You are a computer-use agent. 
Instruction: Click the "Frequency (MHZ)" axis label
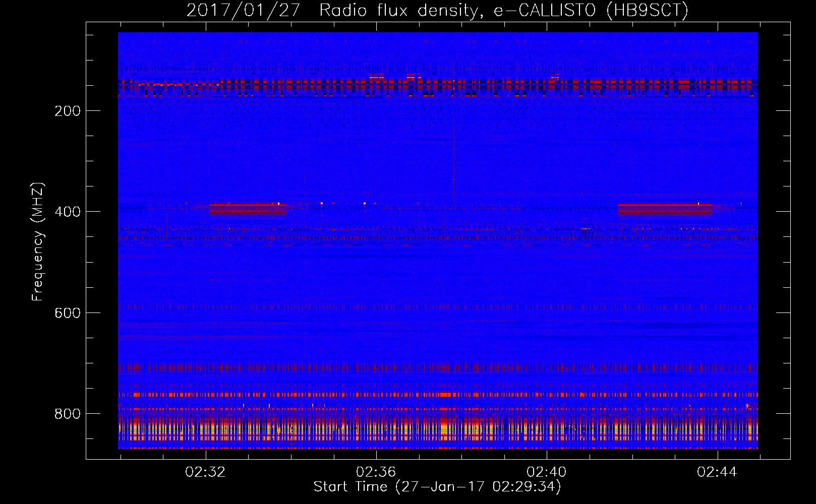tap(38, 242)
